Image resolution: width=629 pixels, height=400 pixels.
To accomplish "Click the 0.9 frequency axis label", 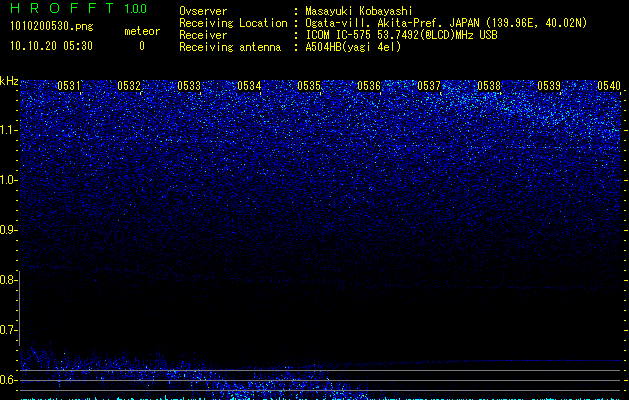I will click(x=9, y=230).
